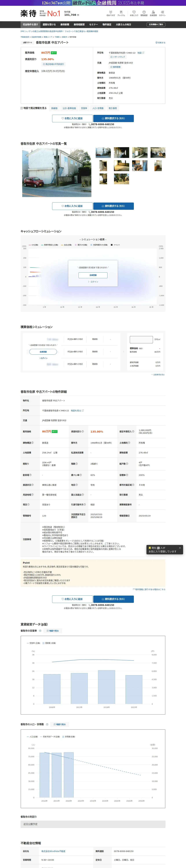Click help icon next to 土地権利
Viewport: 186px width, 868px height.
129,443
